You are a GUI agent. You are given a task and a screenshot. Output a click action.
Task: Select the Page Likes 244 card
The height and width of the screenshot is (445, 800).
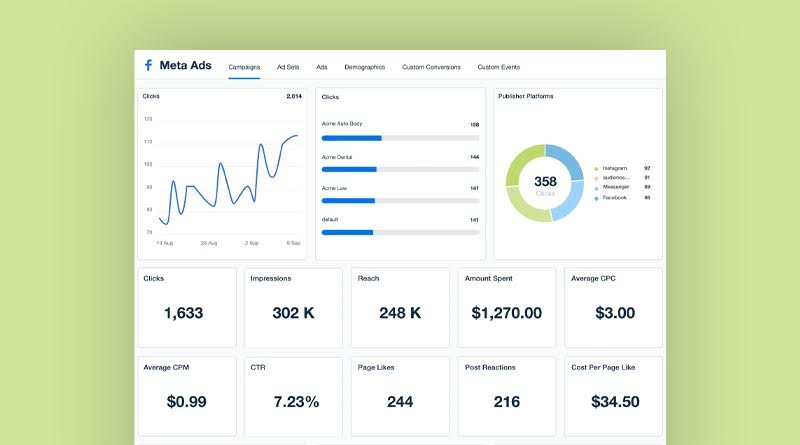pos(400,397)
